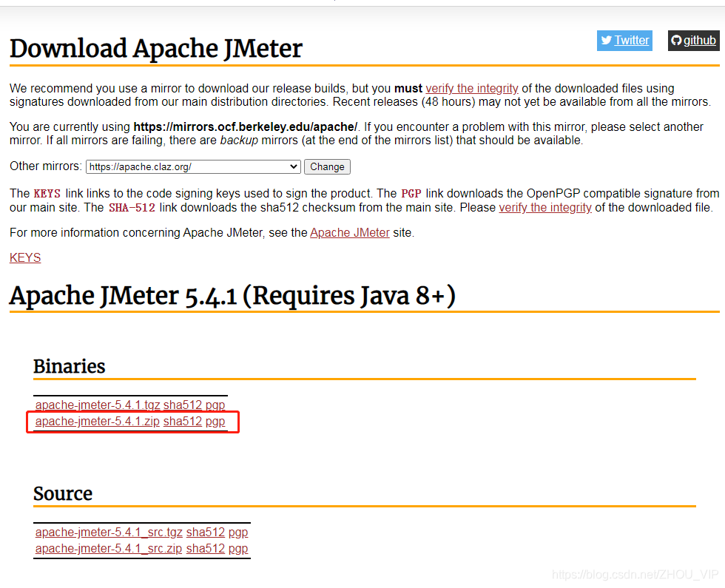Viewport: 725px width, 588px height.
Task: Click the Twitter bird icon
Action: click(607, 41)
